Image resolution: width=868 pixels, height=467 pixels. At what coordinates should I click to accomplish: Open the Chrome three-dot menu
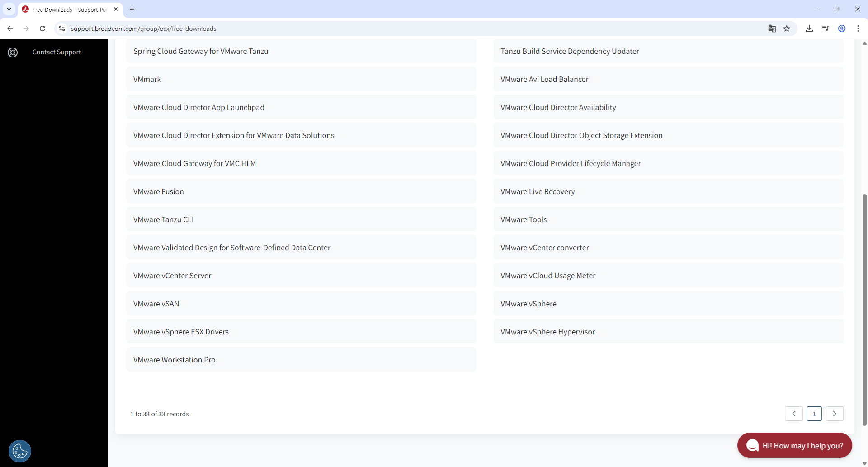tap(858, 29)
